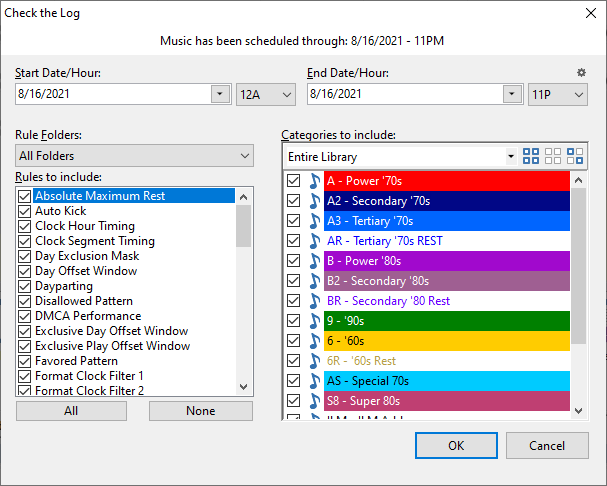Open the gear settings icon near End Date
Screen dimensions: 607x486
tap(582, 73)
